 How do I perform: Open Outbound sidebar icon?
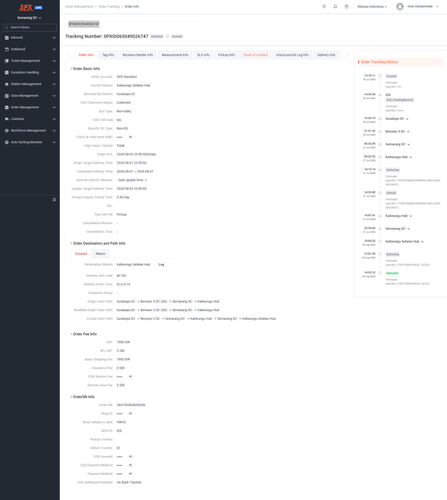[x=7, y=49]
